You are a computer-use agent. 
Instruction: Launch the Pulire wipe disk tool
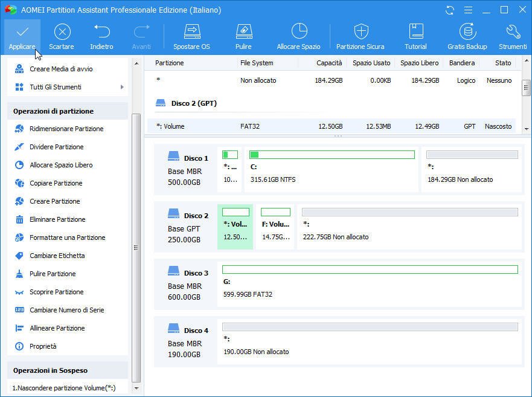(243, 31)
